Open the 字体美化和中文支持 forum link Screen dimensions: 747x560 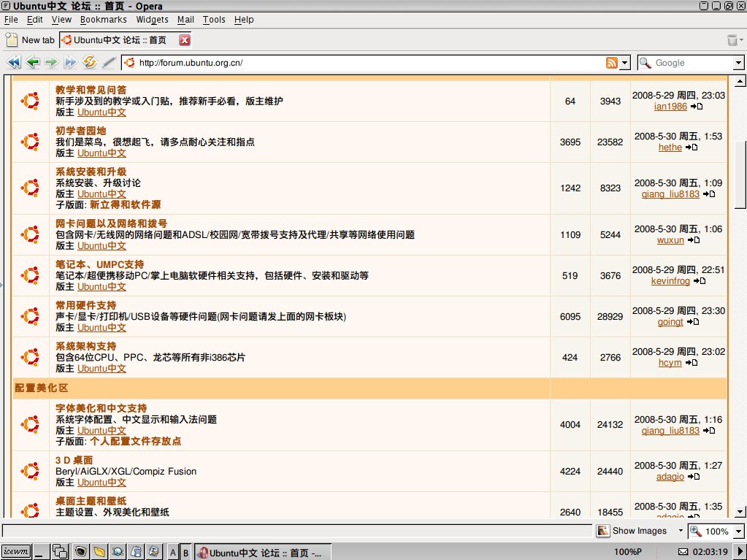pyautogui.click(x=101, y=408)
